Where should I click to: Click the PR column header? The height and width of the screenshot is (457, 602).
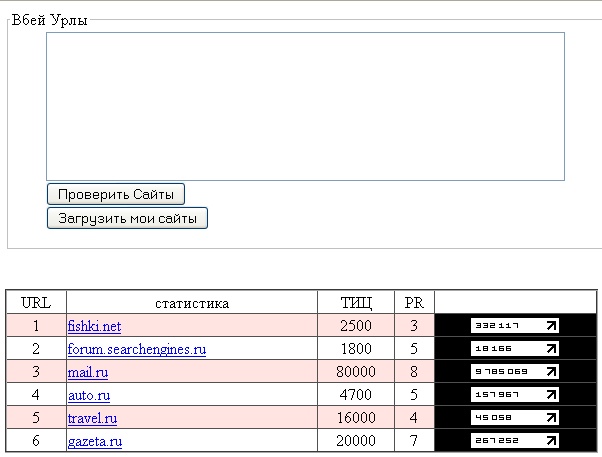click(414, 303)
